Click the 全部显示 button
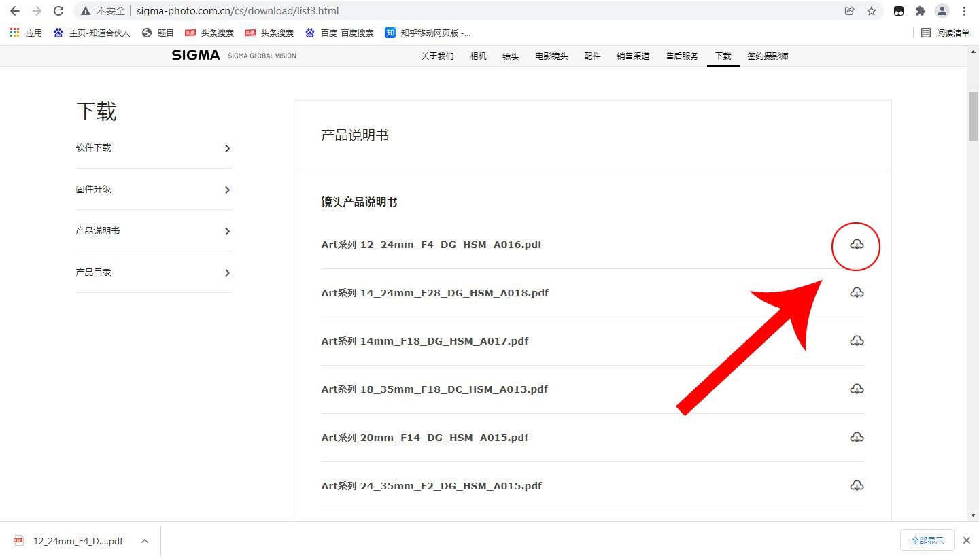This screenshot has width=979, height=560. (927, 540)
